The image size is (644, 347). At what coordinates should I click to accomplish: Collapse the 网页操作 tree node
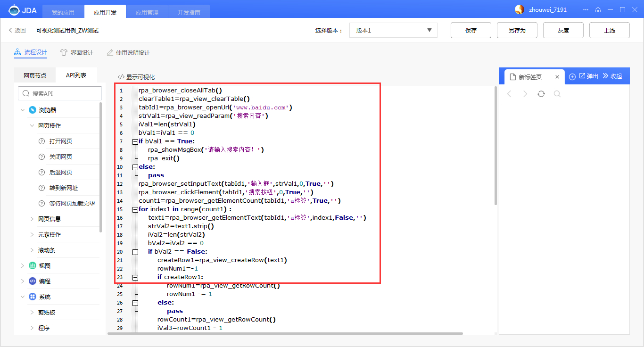coord(32,125)
